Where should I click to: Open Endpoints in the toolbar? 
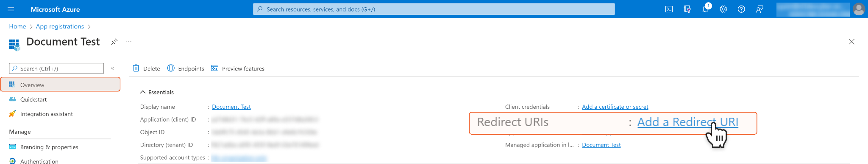(186, 68)
